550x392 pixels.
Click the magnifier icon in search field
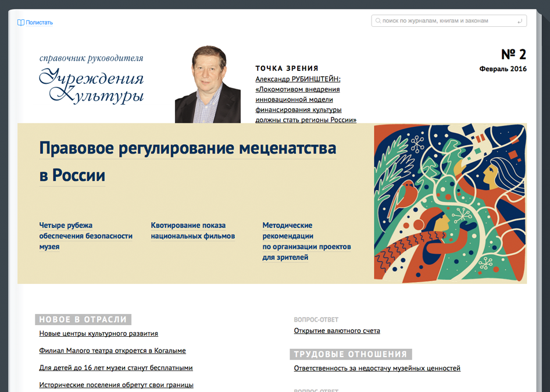coord(378,21)
